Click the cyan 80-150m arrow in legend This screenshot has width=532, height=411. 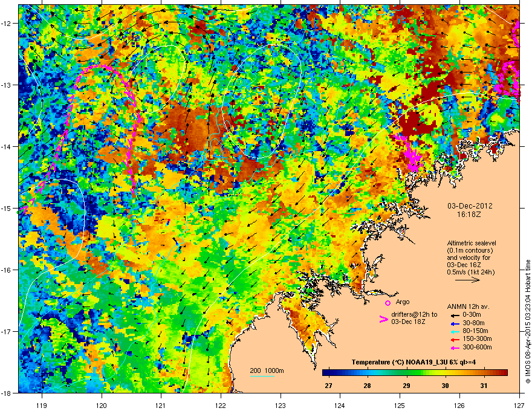click(455, 331)
